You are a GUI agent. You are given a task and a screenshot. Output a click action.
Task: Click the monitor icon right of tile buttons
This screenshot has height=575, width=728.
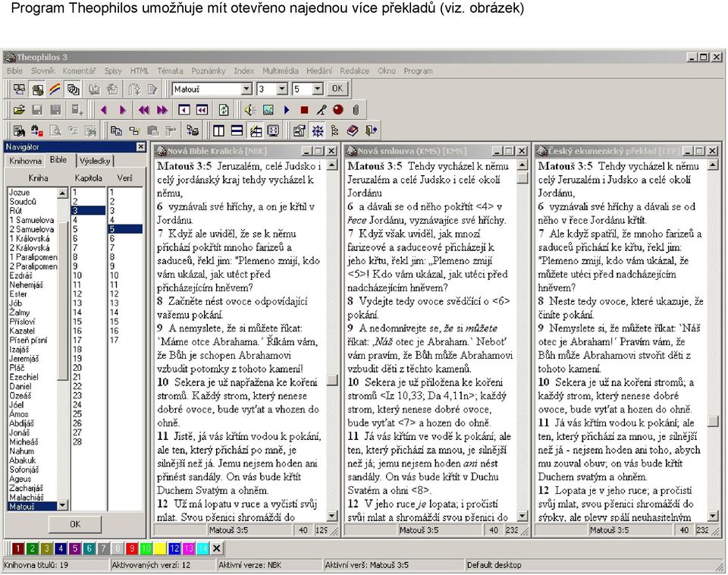273,131
